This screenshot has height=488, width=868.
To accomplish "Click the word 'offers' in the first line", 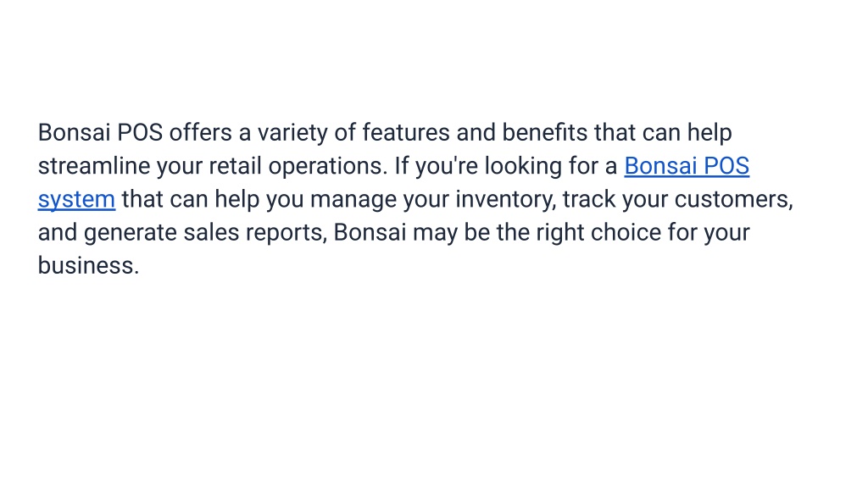I will click(x=200, y=133).
